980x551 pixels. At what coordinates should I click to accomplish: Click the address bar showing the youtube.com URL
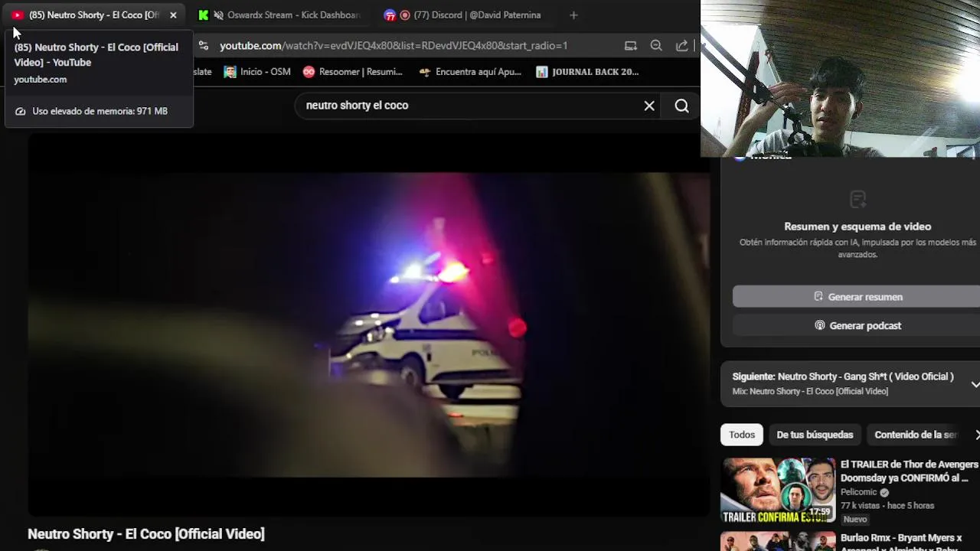pos(394,46)
